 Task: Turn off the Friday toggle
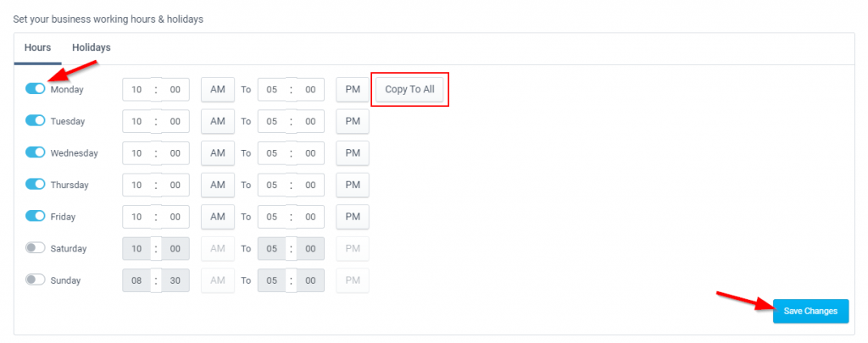(x=35, y=216)
